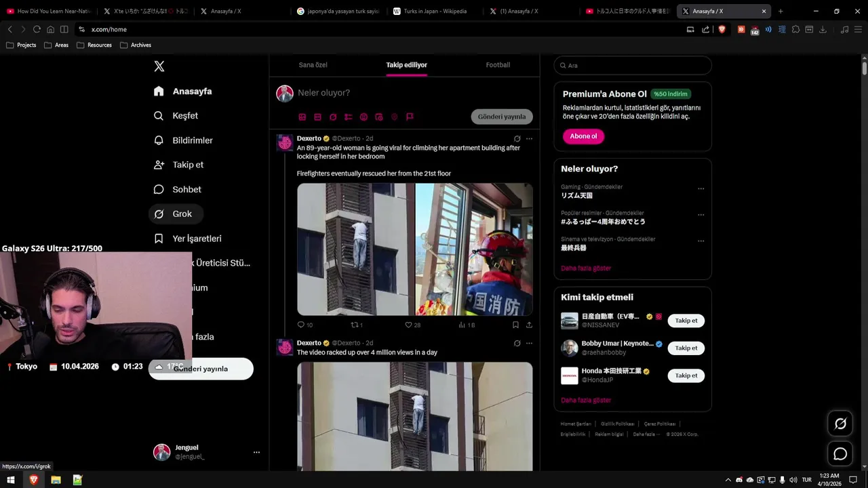Click the Ara search field
The image size is (868, 488).
[633, 66]
